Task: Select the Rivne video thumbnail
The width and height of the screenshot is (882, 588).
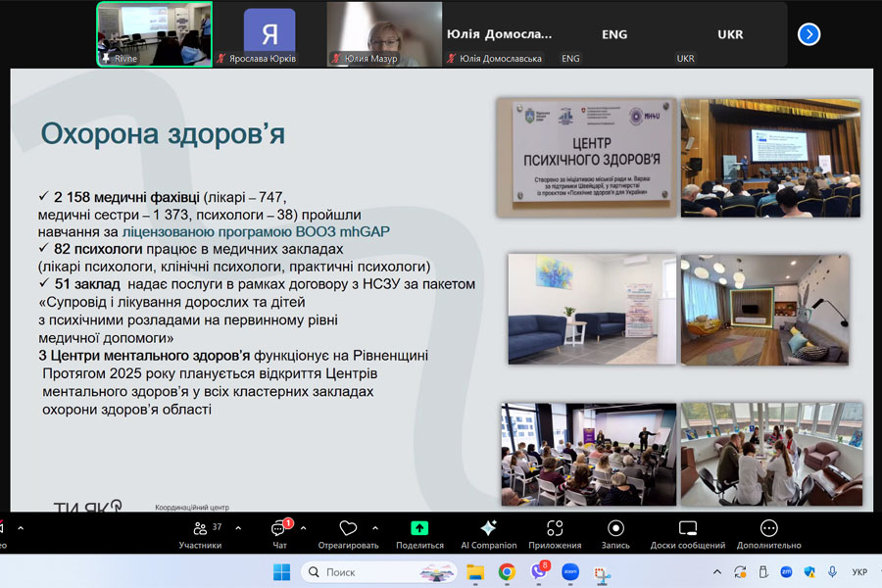Action: click(x=154, y=34)
